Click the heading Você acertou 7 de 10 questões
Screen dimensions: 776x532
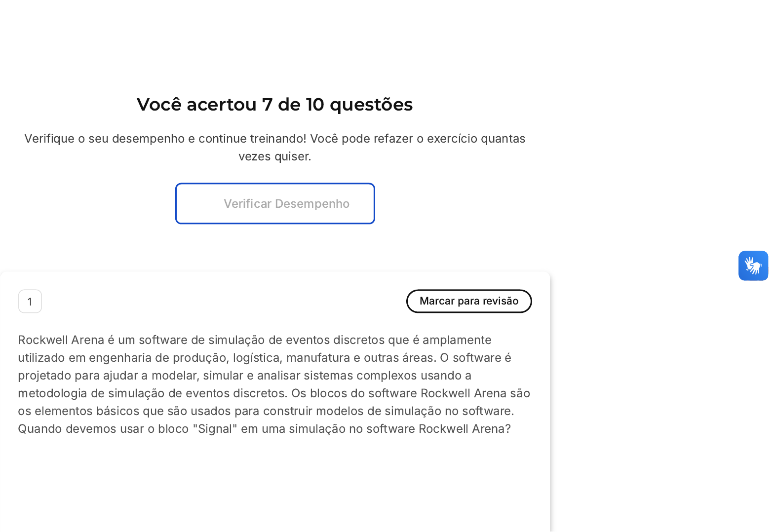pos(274,105)
